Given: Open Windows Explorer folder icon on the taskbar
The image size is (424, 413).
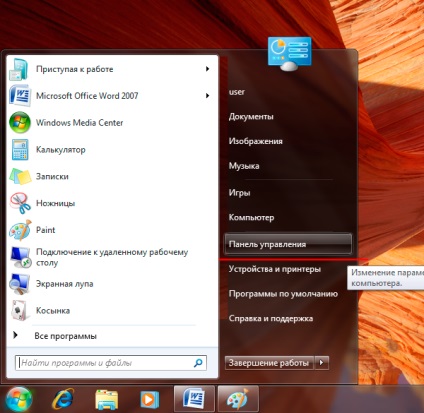Looking at the screenshot, I should pos(106,399).
